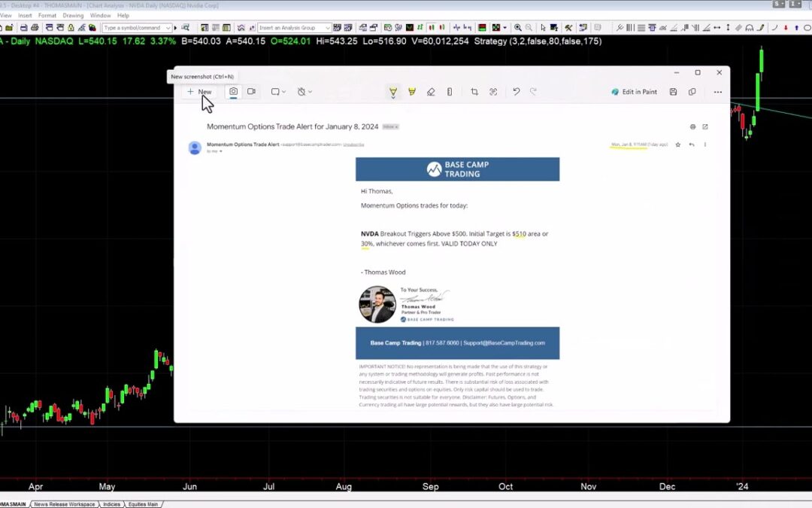Reply to the email with arrow icon

692,144
